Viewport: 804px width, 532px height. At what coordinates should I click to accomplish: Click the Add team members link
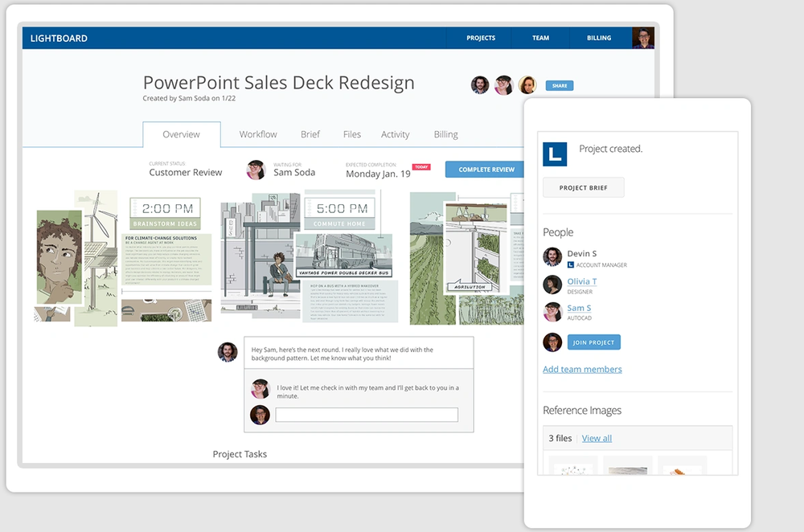click(582, 369)
